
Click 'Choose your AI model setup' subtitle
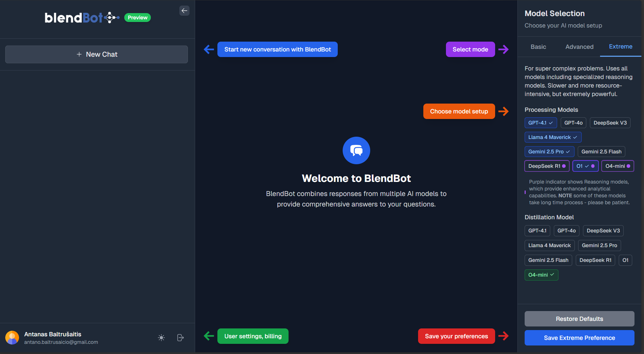[563, 26]
